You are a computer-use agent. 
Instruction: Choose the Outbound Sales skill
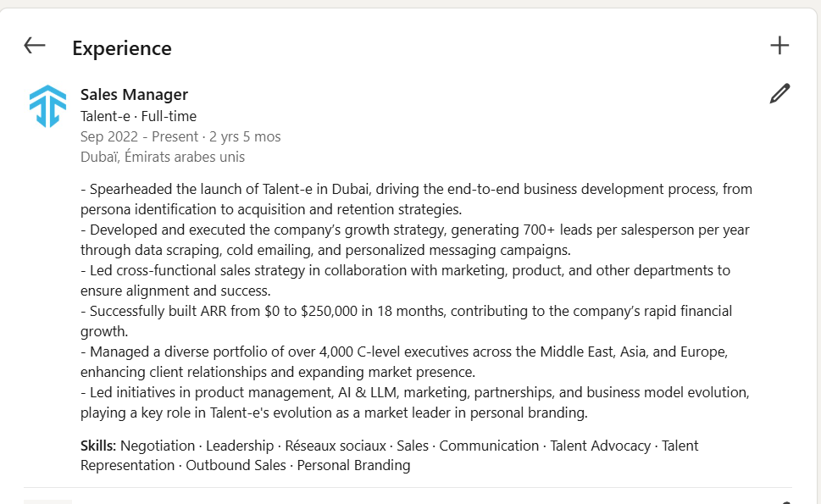236,465
